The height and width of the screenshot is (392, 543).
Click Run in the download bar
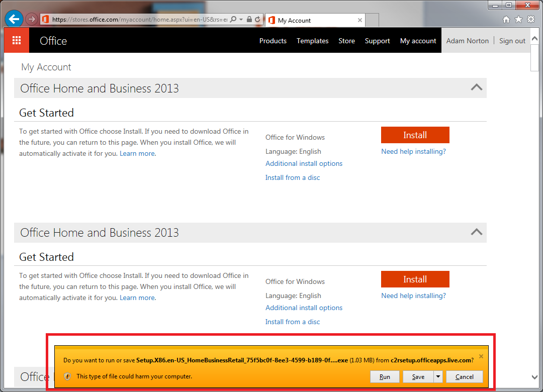pyautogui.click(x=385, y=377)
